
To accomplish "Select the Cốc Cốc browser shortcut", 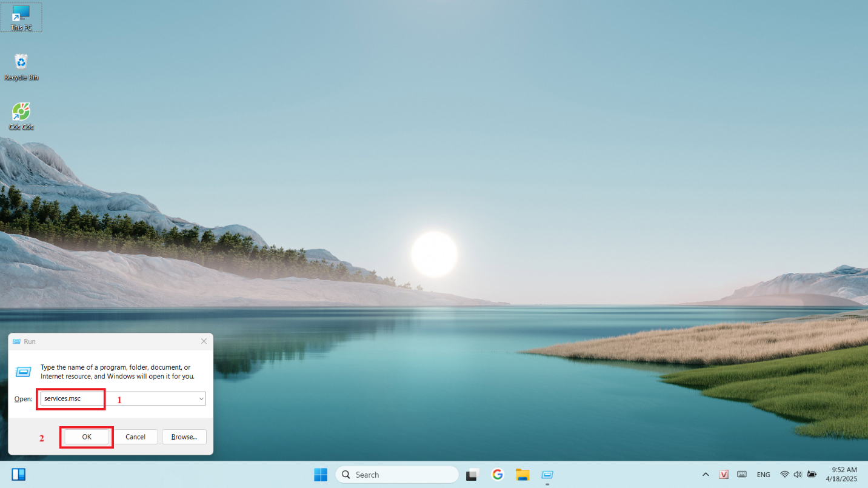I will [x=21, y=116].
